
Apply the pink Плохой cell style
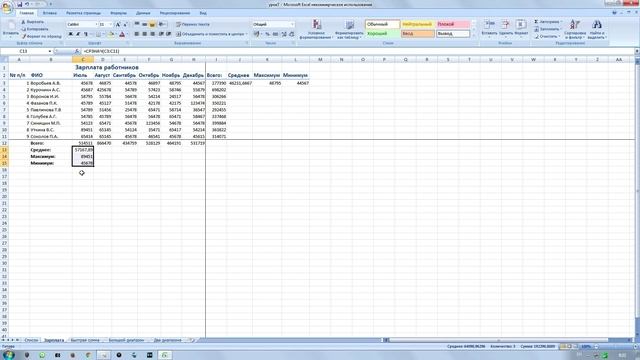[453, 24]
